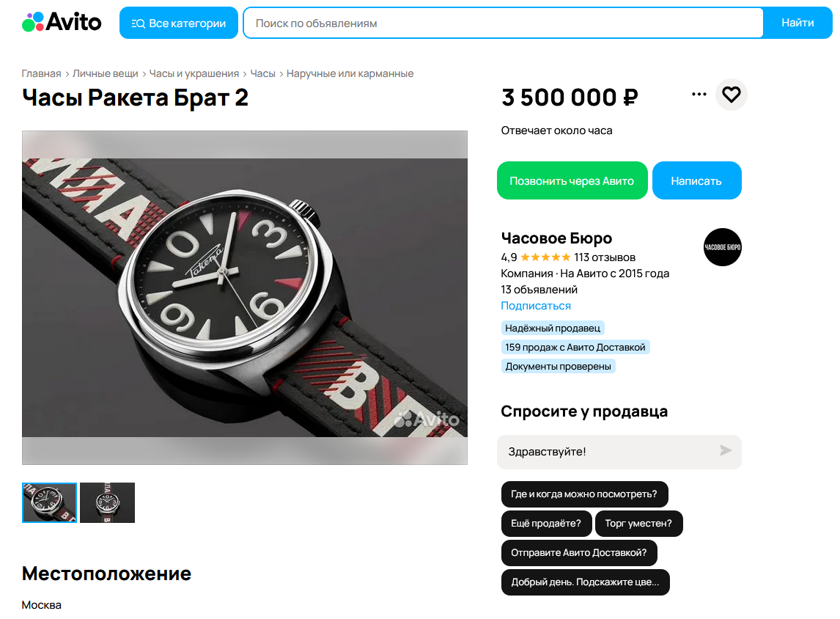The height and width of the screenshot is (619, 840).
Task: Select the second watch thumbnail
Action: pos(107,502)
